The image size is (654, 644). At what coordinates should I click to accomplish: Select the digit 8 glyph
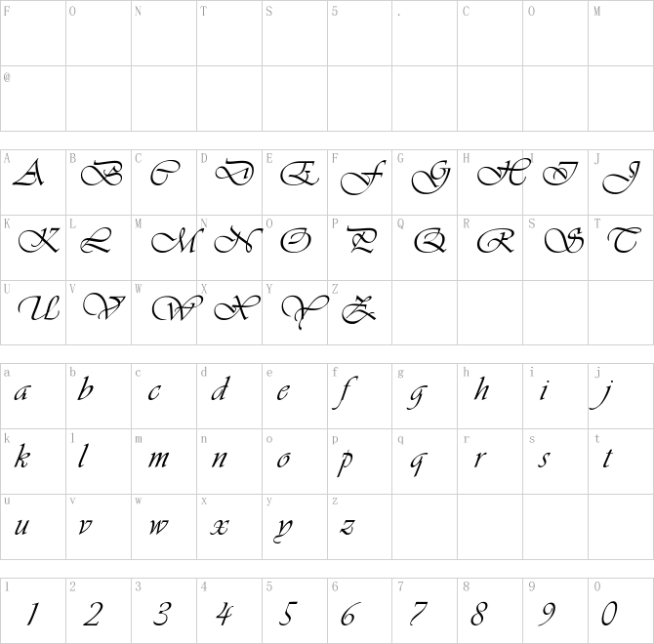(479, 613)
